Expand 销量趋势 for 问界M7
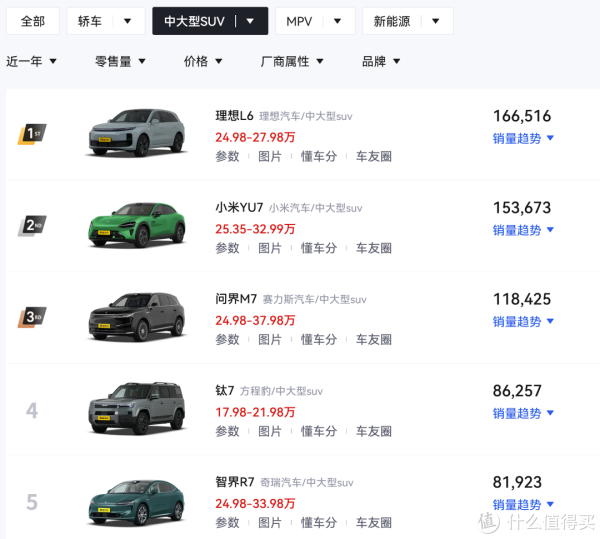Image resolution: width=600 pixels, height=539 pixels. pyautogui.click(x=523, y=322)
